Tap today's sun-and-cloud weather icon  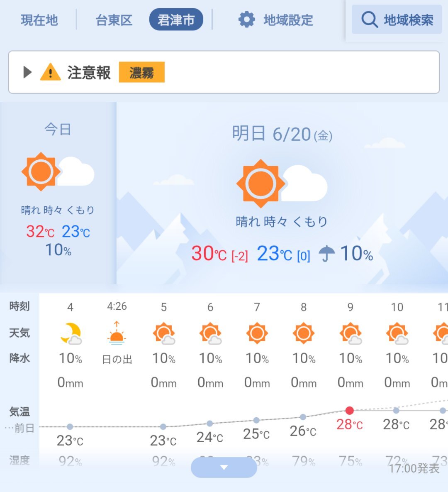click(x=58, y=171)
